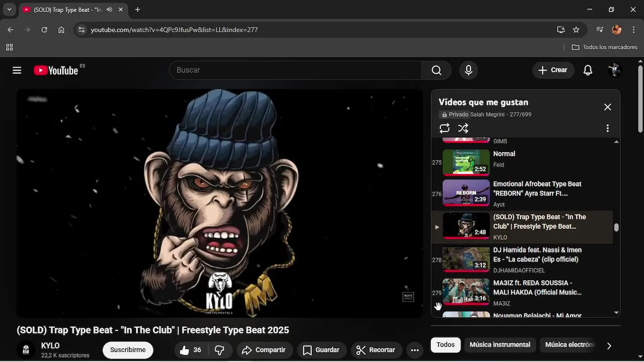This screenshot has height=362, width=644.
Task: Play the Normal by Feid playlist item
Action: (522, 162)
